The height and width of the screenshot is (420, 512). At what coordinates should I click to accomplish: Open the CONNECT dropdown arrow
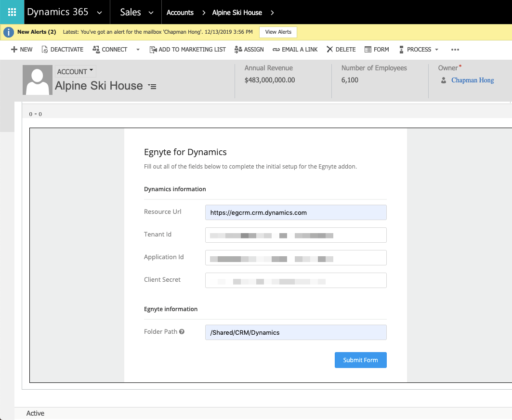138,50
